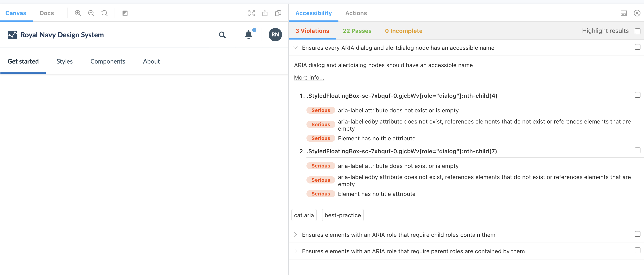Select the Zoom out tool
This screenshot has width=644, height=275.
[91, 13]
